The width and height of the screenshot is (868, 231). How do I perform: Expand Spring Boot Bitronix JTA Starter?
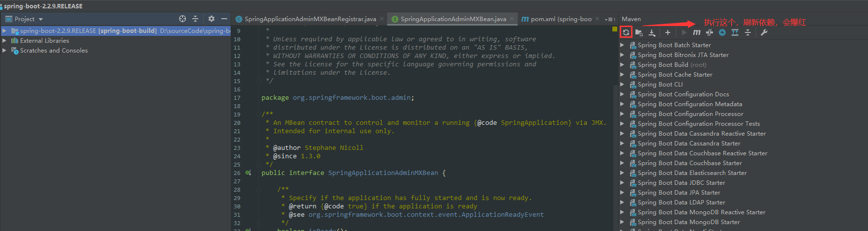(x=622, y=55)
